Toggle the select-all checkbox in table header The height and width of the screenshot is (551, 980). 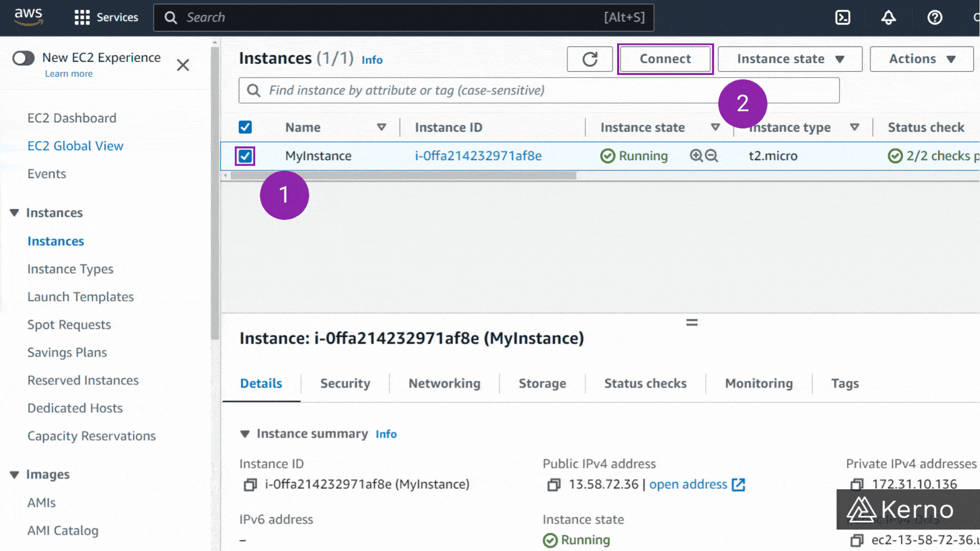pyautogui.click(x=245, y=127)
